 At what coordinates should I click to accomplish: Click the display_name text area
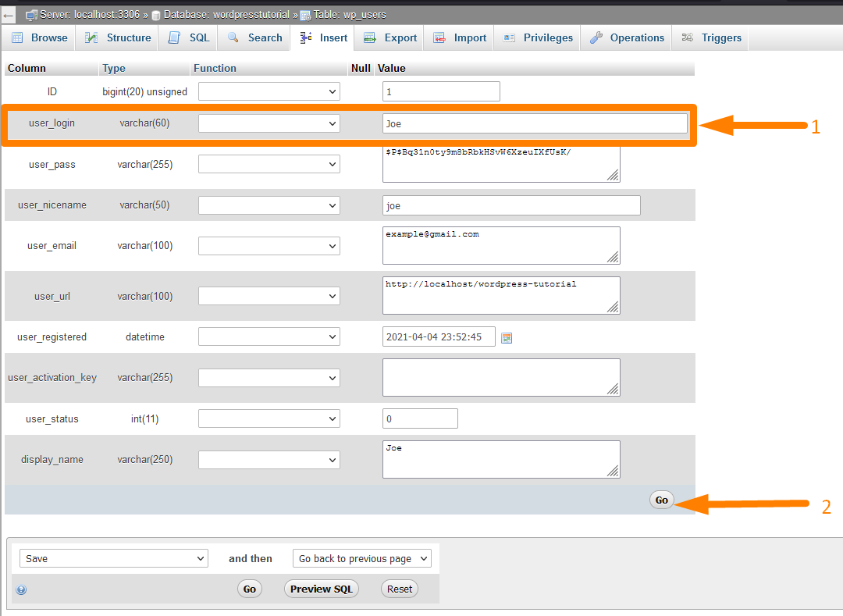(501, 460)
